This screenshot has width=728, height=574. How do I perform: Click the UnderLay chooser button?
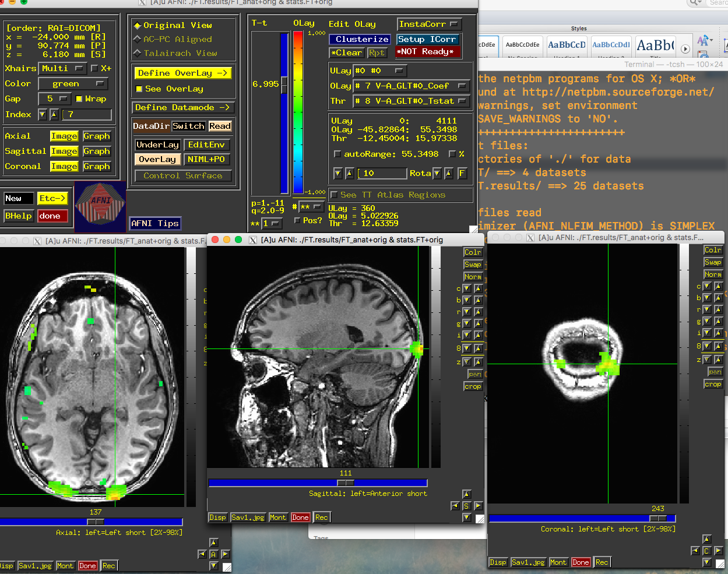pyautogui.click(x=157, y=145)
